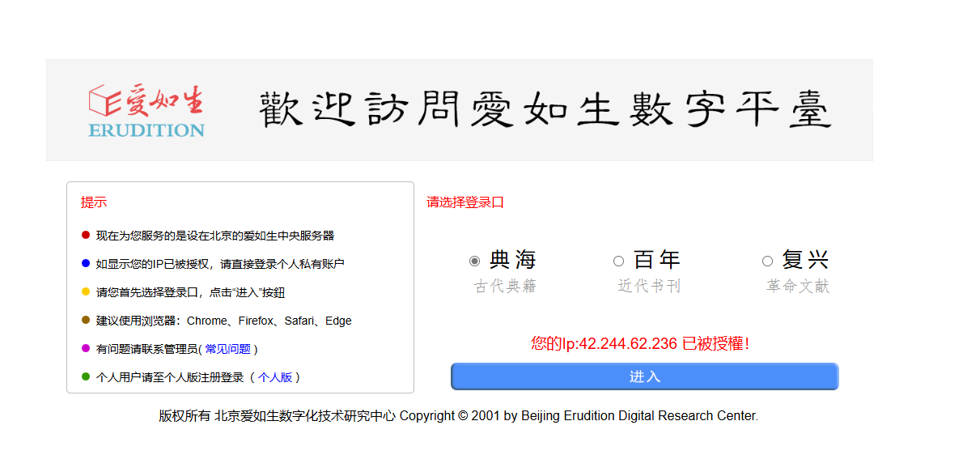Click the red 提示 heading

pos(94,202)
